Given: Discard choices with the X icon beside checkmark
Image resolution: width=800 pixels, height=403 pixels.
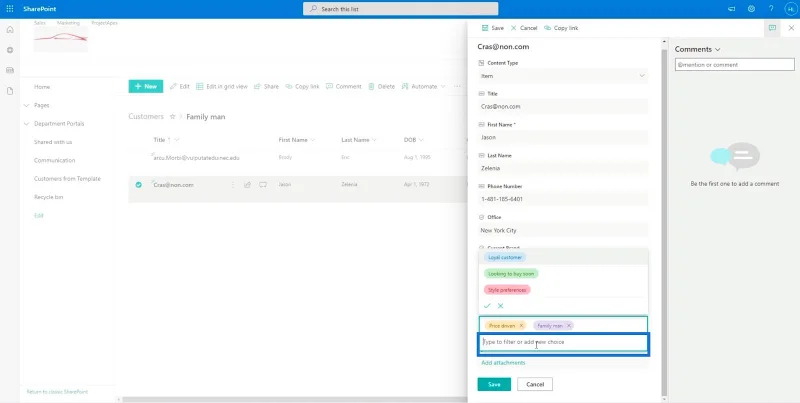Looking at the screenshot, I should (501, 306).
